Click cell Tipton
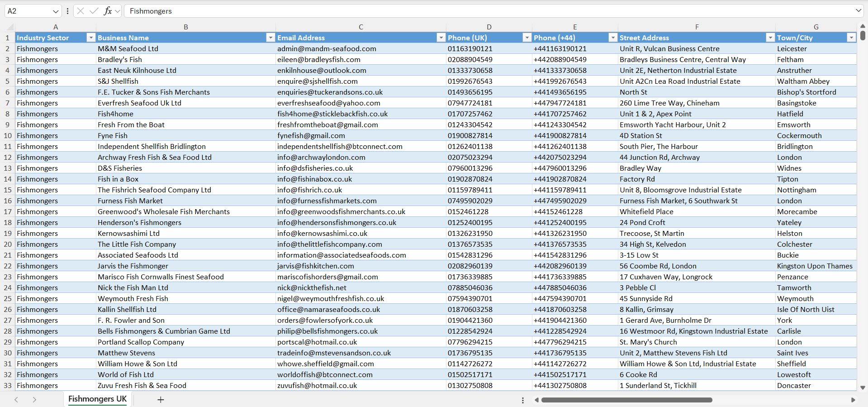This screenshot has height=407, width=868. point(816,179)
